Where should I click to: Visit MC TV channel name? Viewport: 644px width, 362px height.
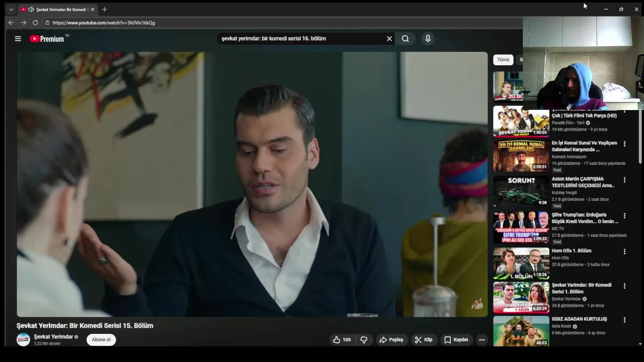558,229
